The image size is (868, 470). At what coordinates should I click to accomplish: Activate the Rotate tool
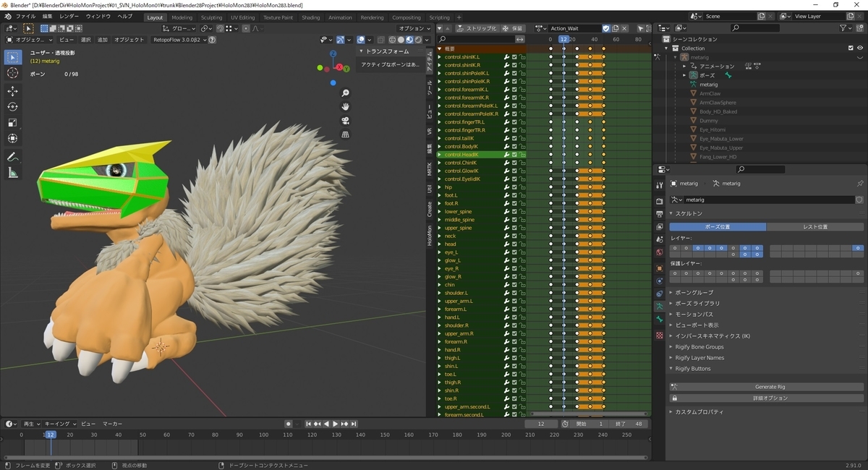point(13,107)
